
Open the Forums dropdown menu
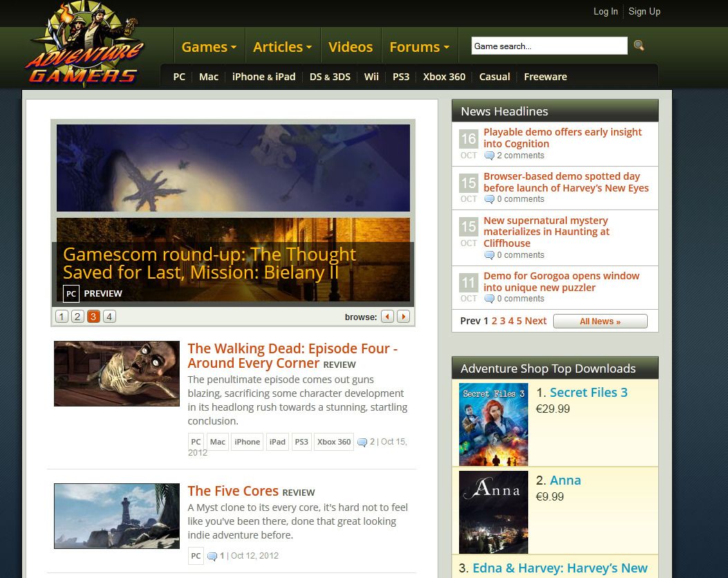418,46
